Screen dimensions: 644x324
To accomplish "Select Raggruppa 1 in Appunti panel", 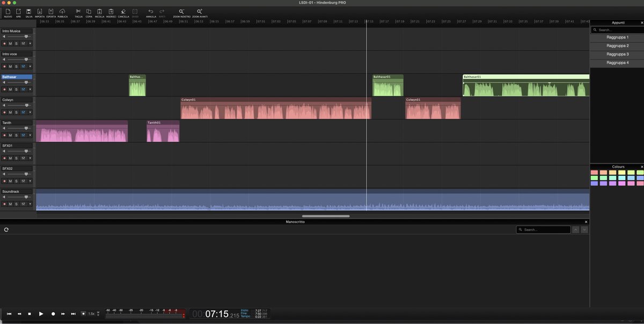I will click(617, 38).
